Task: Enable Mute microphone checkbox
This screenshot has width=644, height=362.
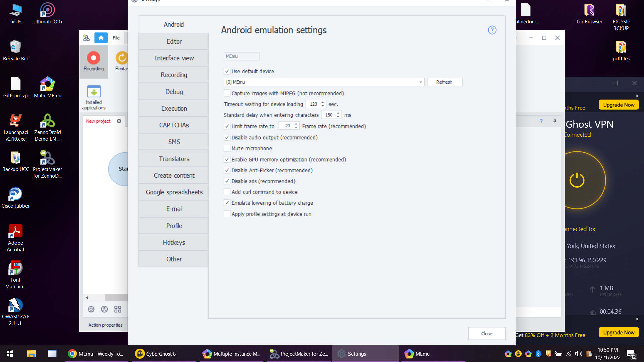Action: [227, 148]
